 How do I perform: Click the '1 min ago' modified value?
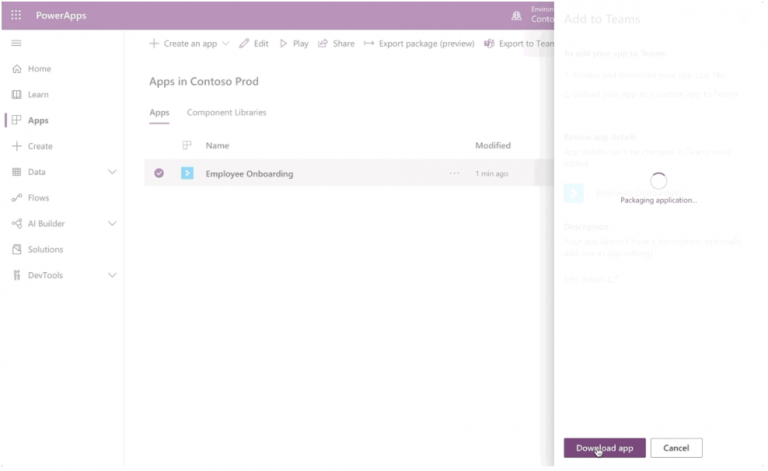click(x=492, y=173)
